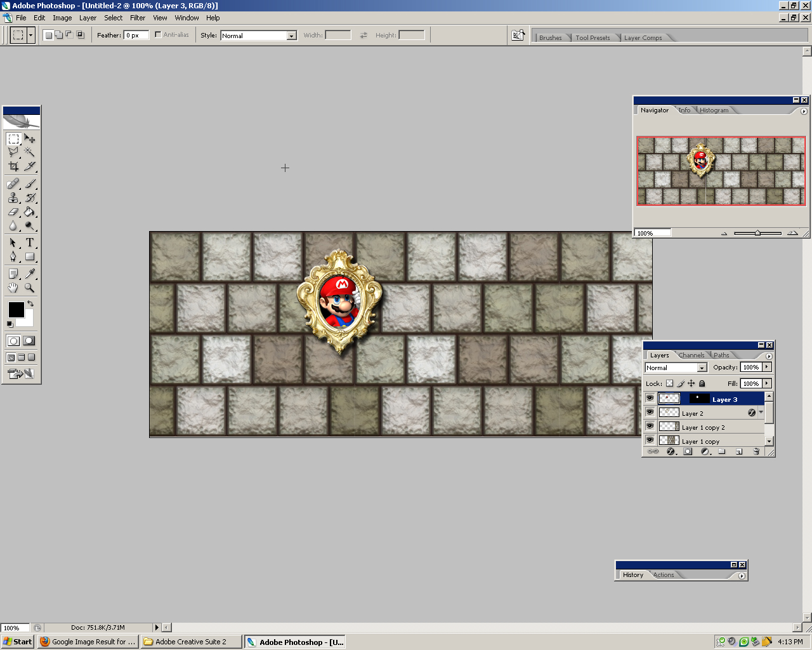This screenshot has height=650, width=812.
Task: Open the Filter menu
Action: coord(138,18)
